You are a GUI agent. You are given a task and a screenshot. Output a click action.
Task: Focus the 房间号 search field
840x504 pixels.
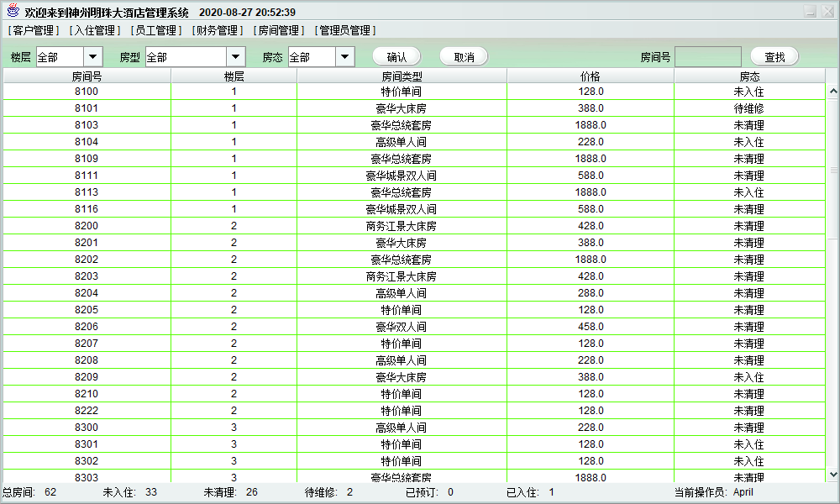click(x=707, y=57)
